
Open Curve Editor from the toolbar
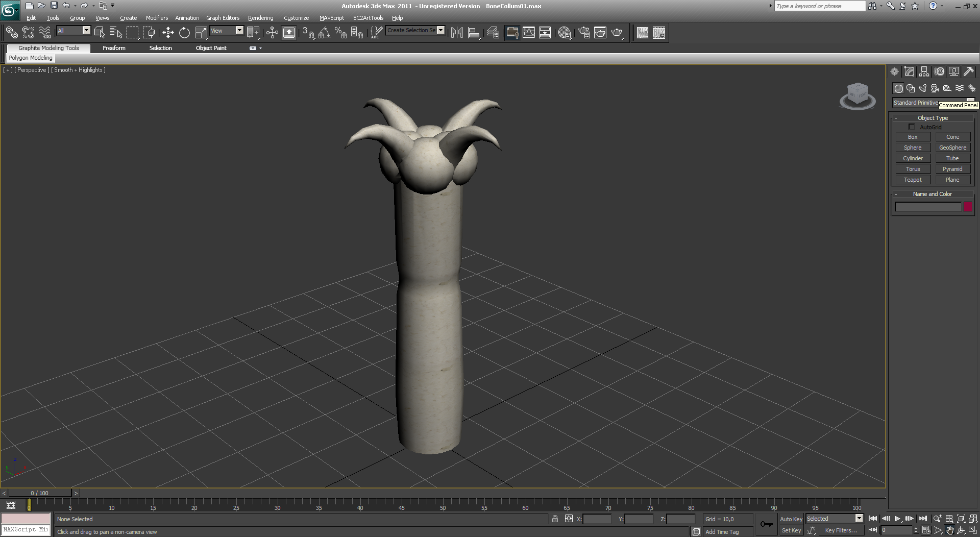click(x=529, y=33)
